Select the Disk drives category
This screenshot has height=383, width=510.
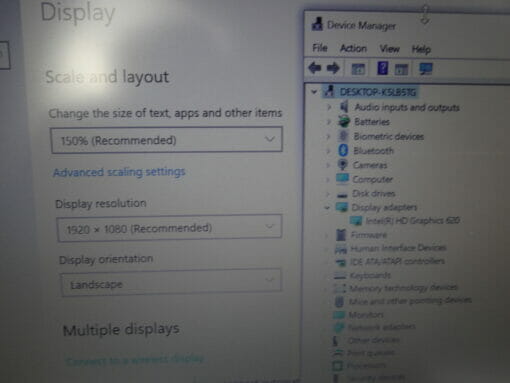point(373,193)
